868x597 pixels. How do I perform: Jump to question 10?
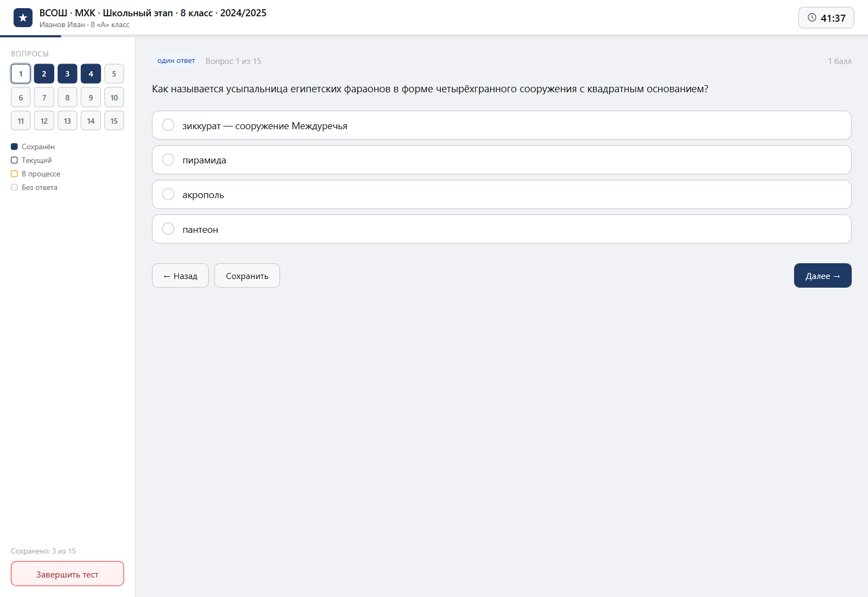[114, 98]
